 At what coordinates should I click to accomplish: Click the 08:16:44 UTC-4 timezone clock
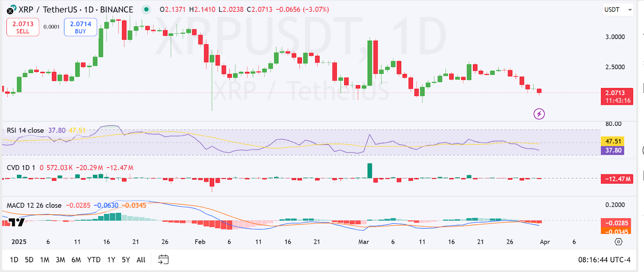(604, 260)
